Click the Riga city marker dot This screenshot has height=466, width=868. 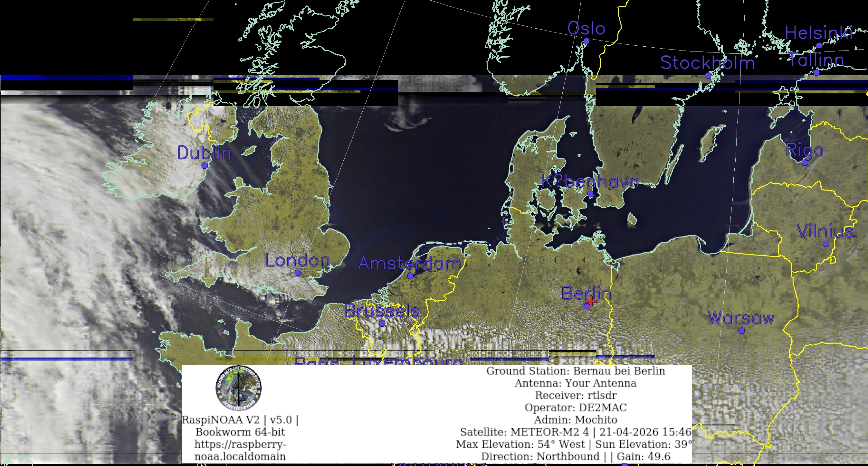[805, 163]
